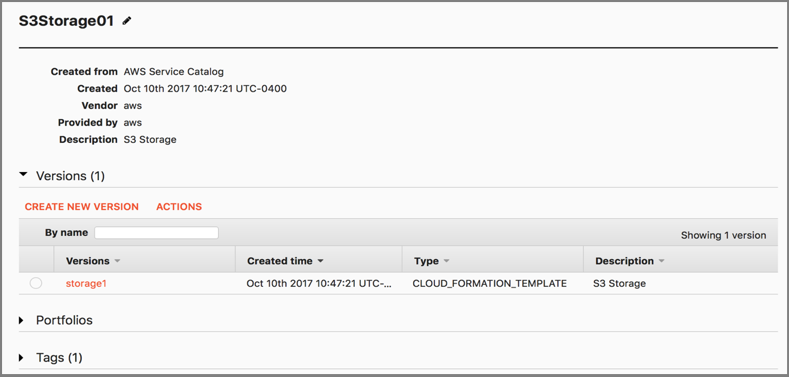This screenshot has width=789, height=377.
Task: Click CREATE NEW VERSION
Action: 82,207
